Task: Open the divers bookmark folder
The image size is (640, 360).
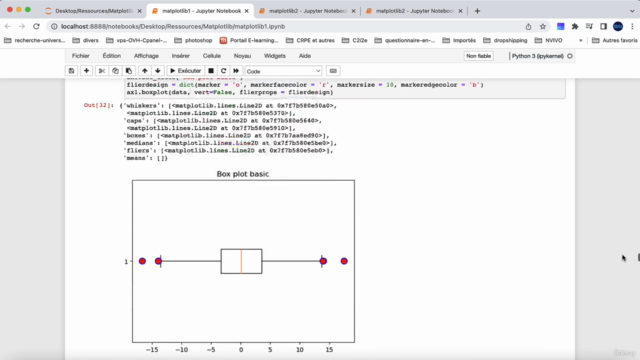Action: [85, 40]
